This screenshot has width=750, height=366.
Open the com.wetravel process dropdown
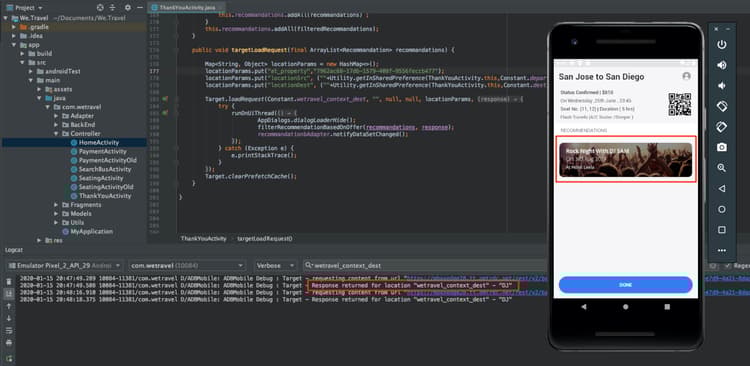point(188,266)
